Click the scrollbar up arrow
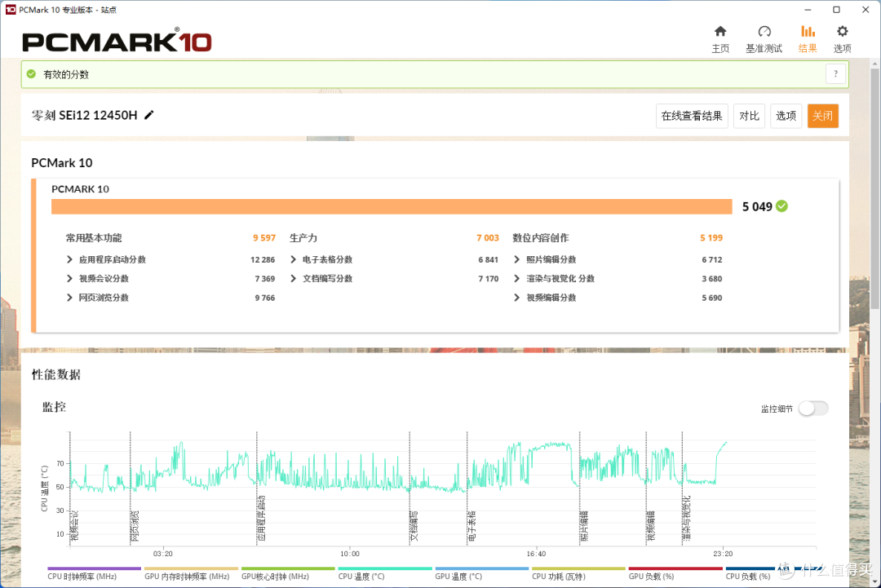 pos(874,64)
